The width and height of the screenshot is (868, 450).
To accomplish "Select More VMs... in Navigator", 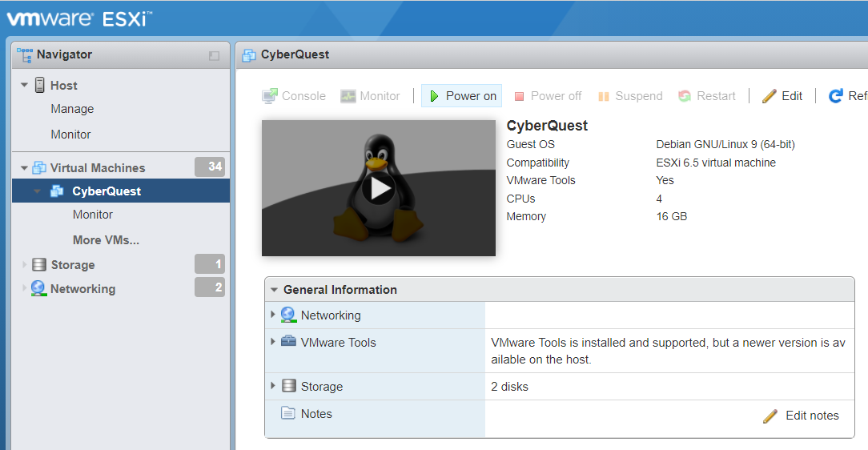I will (x=106, y=240).
